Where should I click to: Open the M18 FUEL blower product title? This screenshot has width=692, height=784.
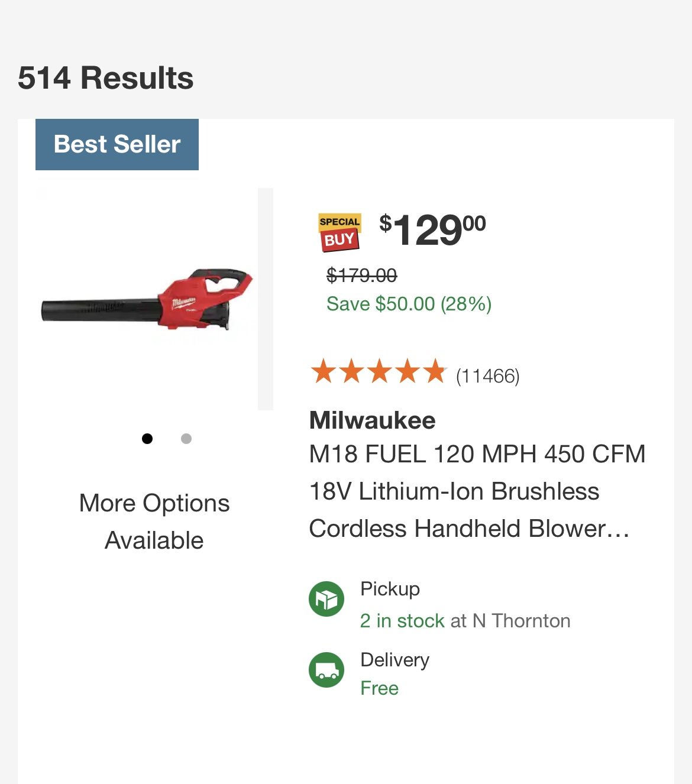pyautogui.click(x=477, y=491)
